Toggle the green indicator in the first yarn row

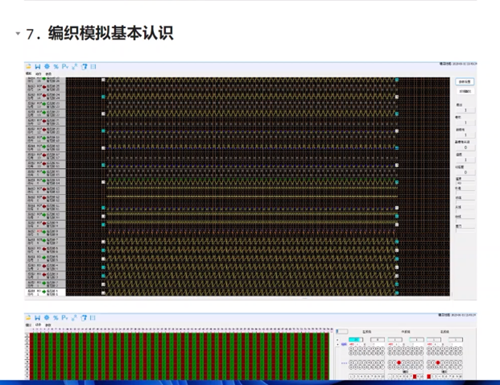[x=44, y=79]
